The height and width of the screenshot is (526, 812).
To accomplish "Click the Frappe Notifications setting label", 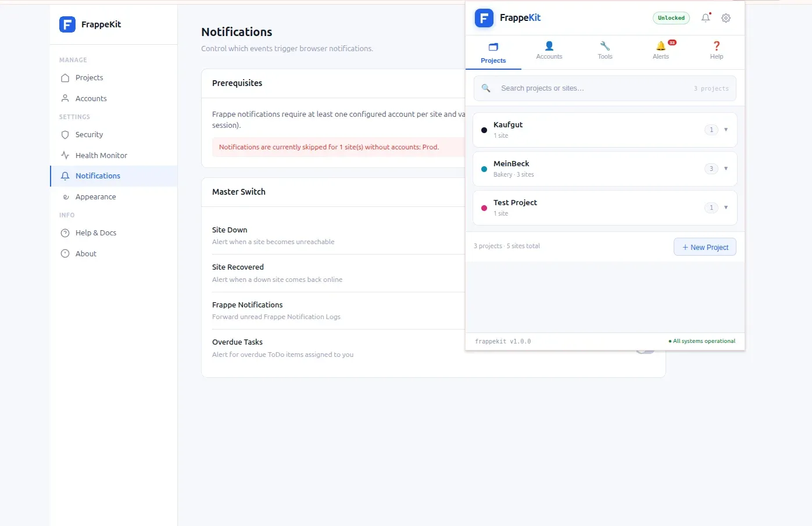I will pyautogui.click(x=248, y=305).
